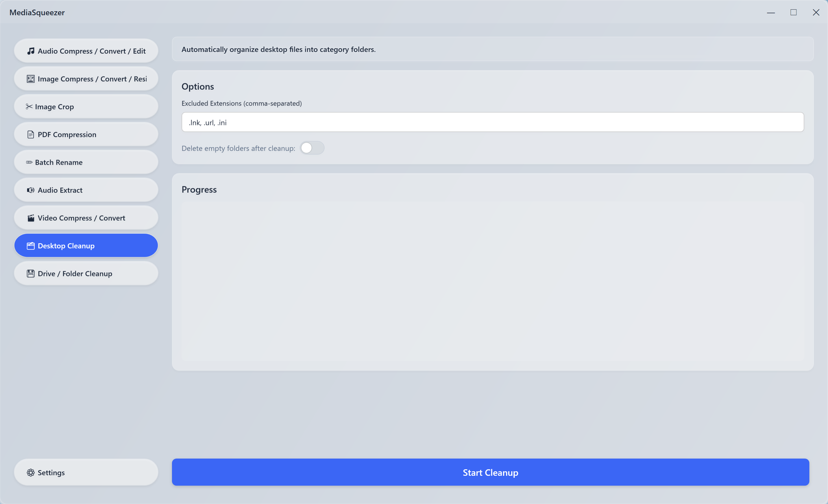Click the scissors Image Crop icon
The image size is (828, 504).
click(29, 106)
